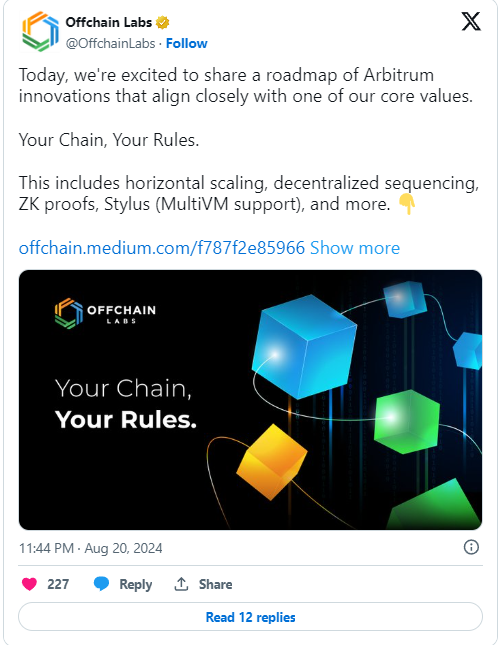Click the 227 likes count
Viewport: 499px width, 645px height.
coord(58,584)
